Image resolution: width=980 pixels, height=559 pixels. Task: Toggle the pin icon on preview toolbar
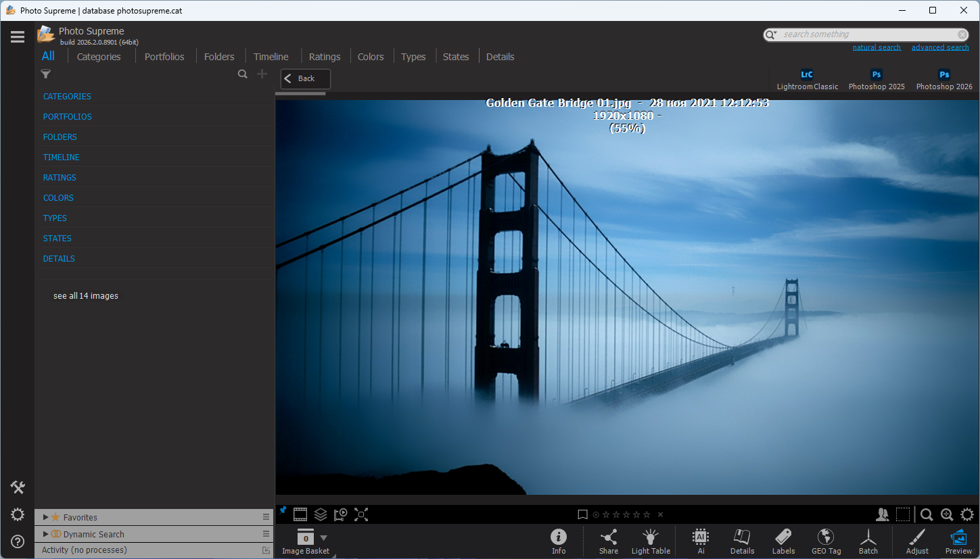tap(283, 510)
